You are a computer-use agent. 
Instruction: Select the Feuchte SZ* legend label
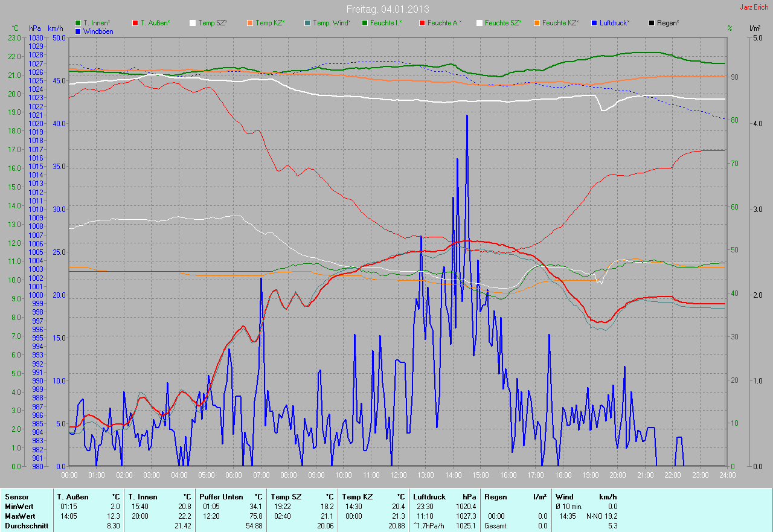tap(503, 23)
